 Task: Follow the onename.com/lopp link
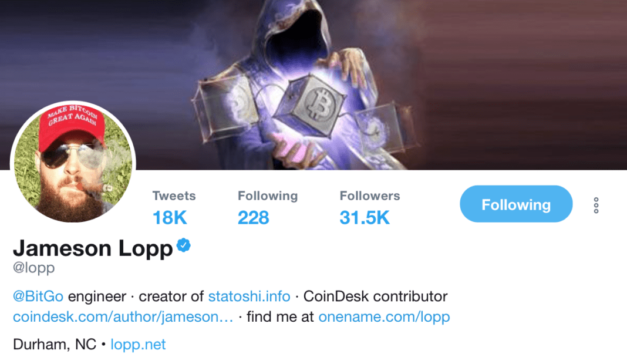click(384, 317)
